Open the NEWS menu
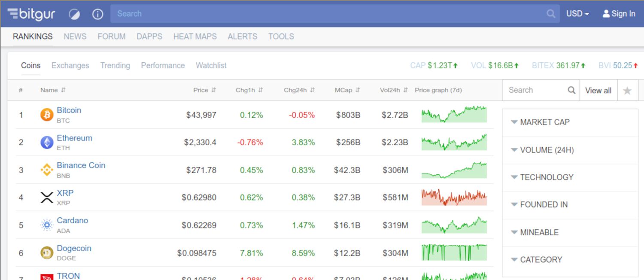 (x=75, y=37)
